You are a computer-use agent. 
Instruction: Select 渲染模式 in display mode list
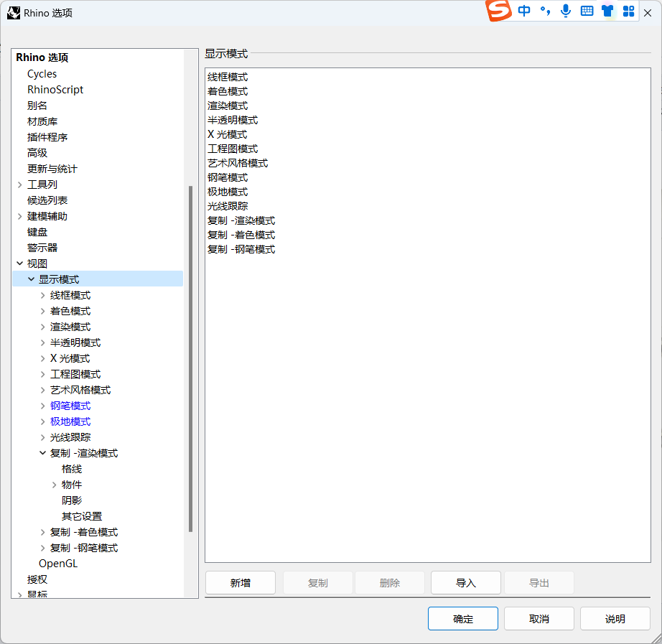click(228, 106)
